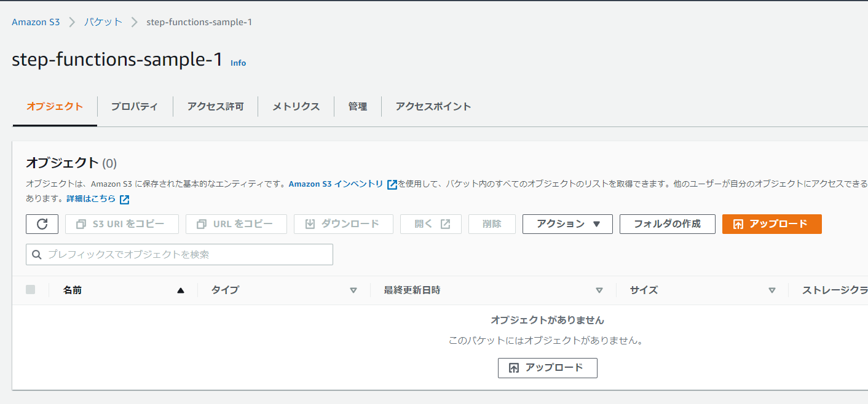The image size is (868, 404).
Task: Open the Amazon S3 インベントリ external link icon
Action: pyautogui.click(x=392, y=184)
